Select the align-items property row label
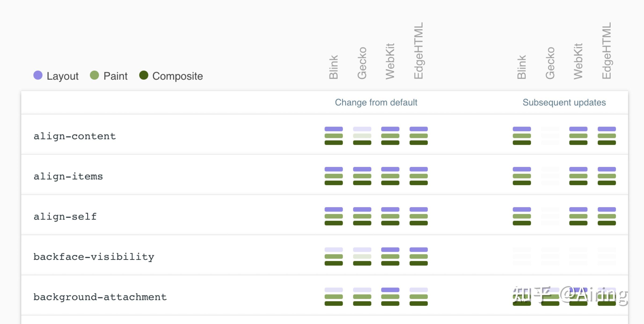This screenshot has height=324, width=644. coord(68,176)
